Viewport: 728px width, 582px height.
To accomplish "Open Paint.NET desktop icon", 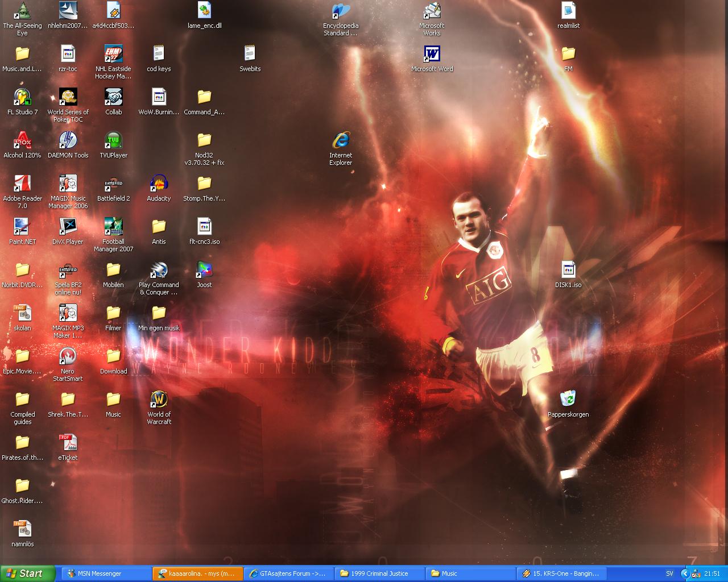I will coord(22,227).
